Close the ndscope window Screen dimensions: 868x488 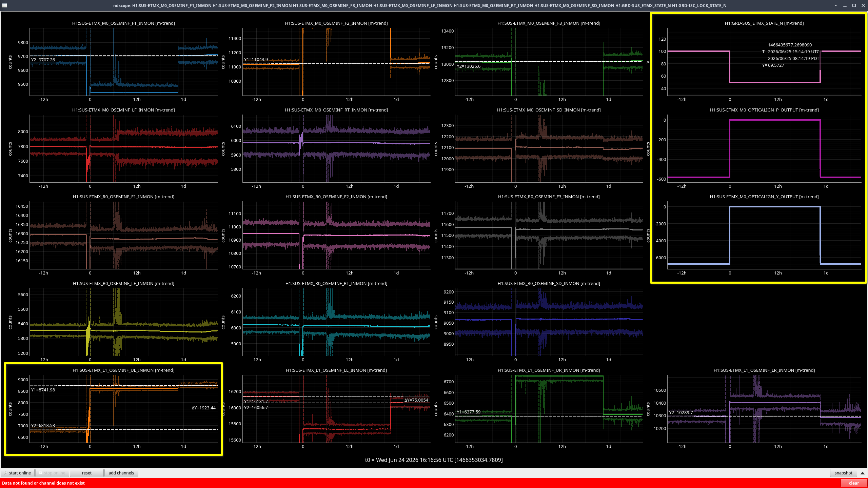[863, 5]
